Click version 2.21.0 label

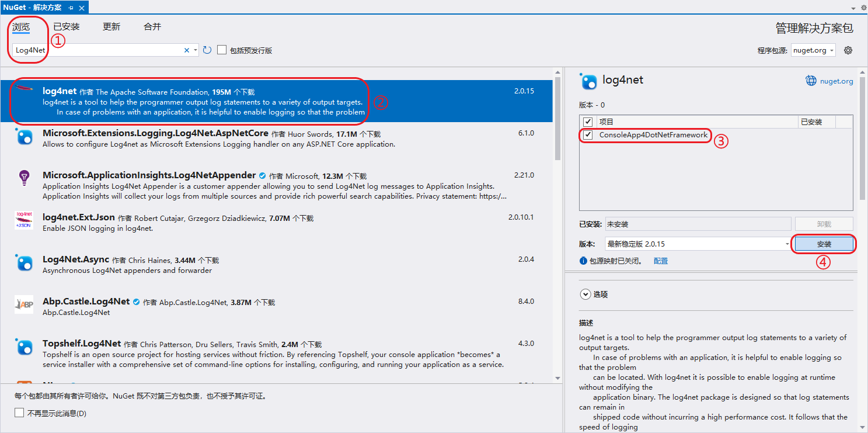click(x=524, y=175)
